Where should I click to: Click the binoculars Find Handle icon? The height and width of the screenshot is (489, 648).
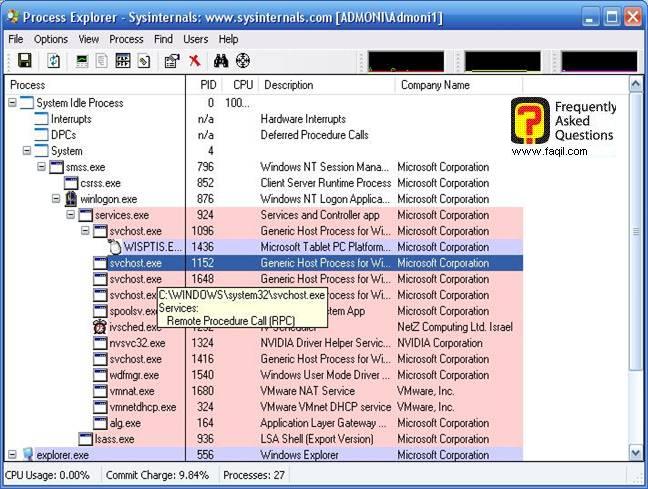click(221, 61)
